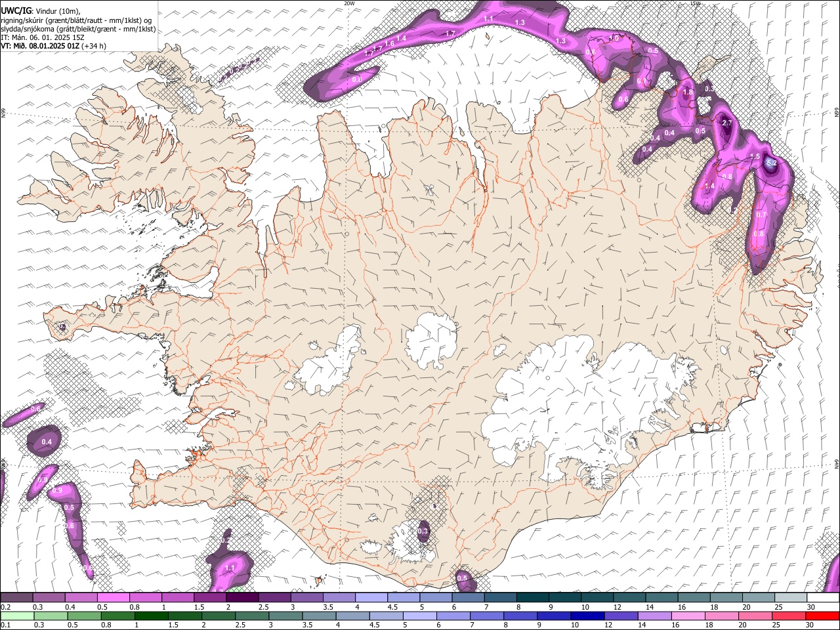Screen dimensions: 840x630
Task: Click the Hofsjökull glacier in central Iceland
Action: (431, 340)
